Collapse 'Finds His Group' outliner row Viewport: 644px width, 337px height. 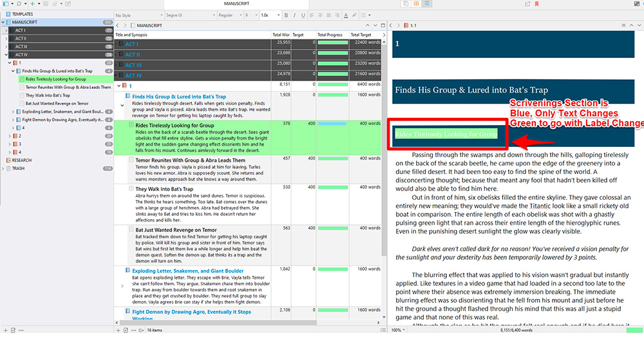point(122,106)
